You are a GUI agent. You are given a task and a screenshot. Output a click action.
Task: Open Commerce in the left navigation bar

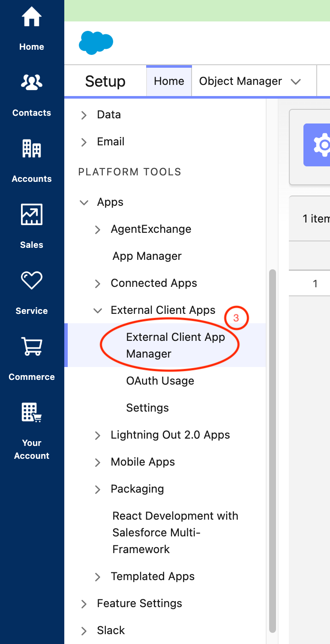pos(32,360)
